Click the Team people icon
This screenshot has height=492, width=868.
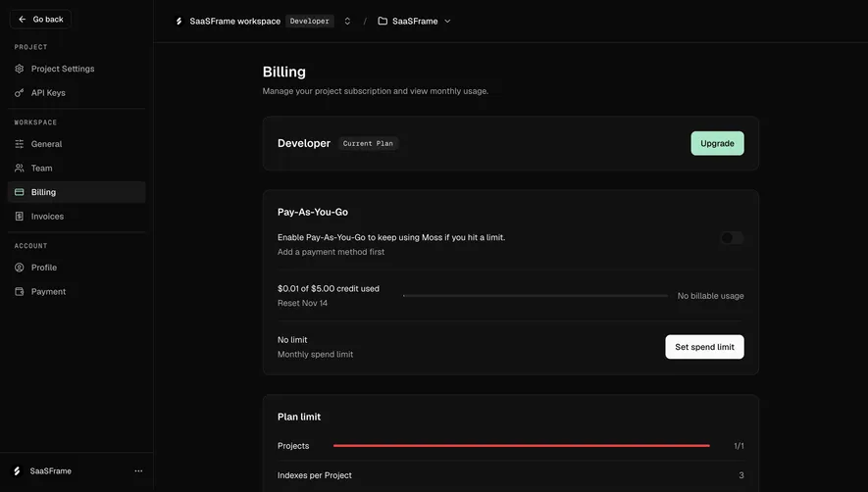pyautogui.click(x=20, y=168)
